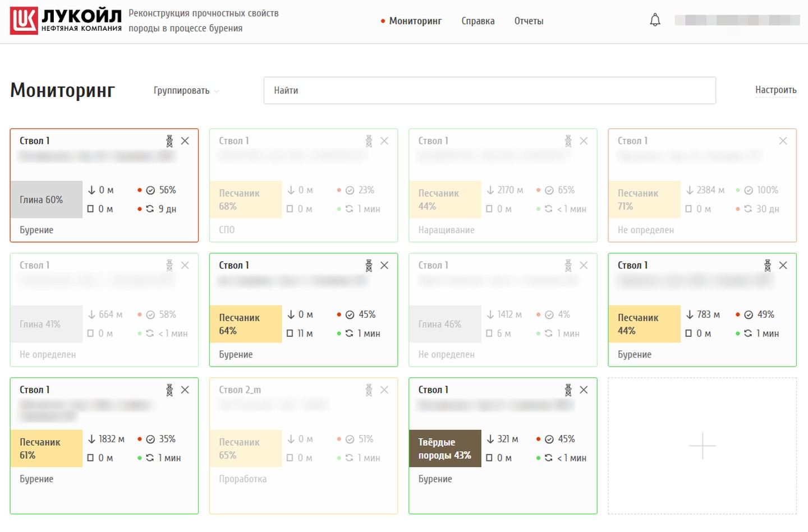Close the Глина 60% well card
Screen dimensions: 808x532
[185, 141]
